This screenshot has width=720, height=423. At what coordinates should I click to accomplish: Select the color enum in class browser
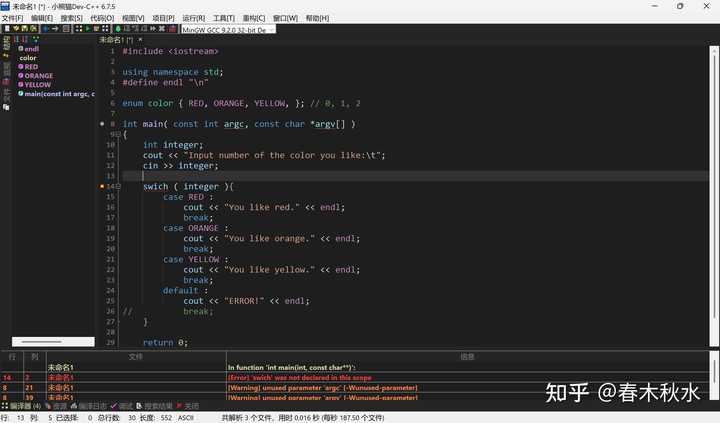pyautogui.click(x=28, y=58)
